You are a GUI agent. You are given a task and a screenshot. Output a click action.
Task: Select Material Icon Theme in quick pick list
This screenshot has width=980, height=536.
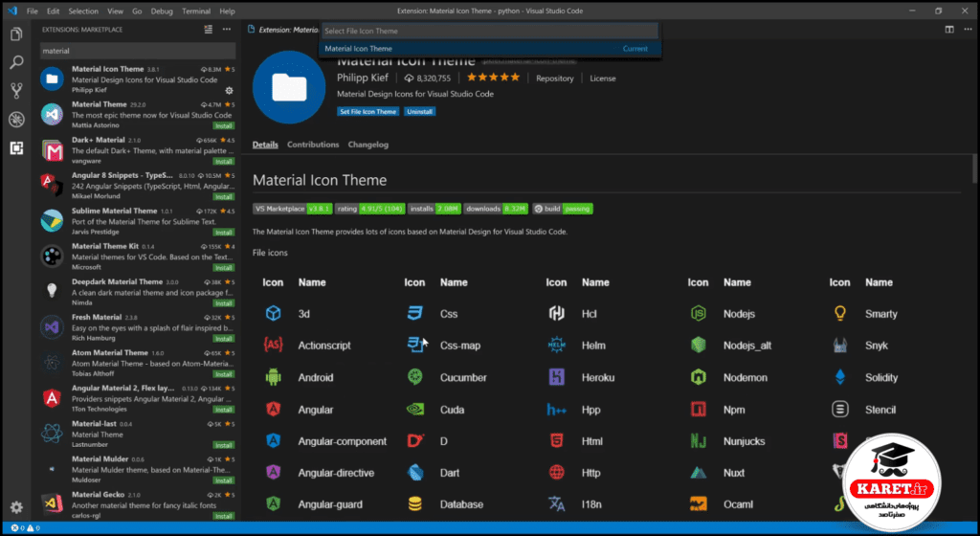[x=489, y=48]
